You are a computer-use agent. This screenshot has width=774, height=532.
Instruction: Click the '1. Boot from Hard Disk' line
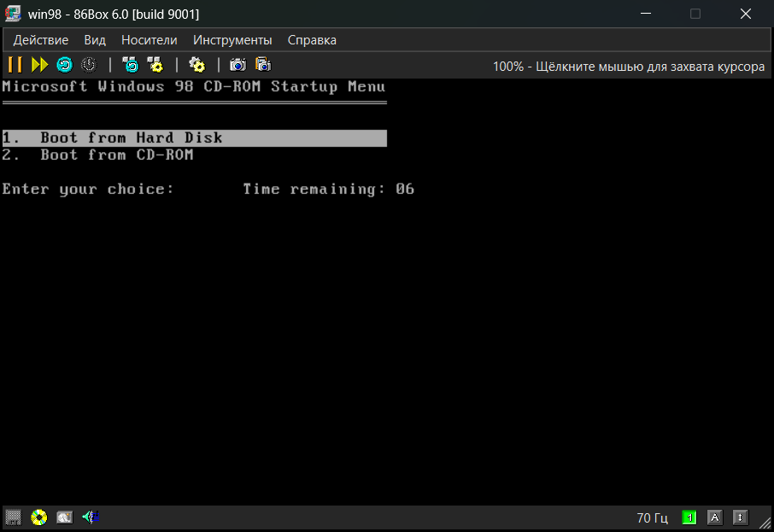click(195, 138)
